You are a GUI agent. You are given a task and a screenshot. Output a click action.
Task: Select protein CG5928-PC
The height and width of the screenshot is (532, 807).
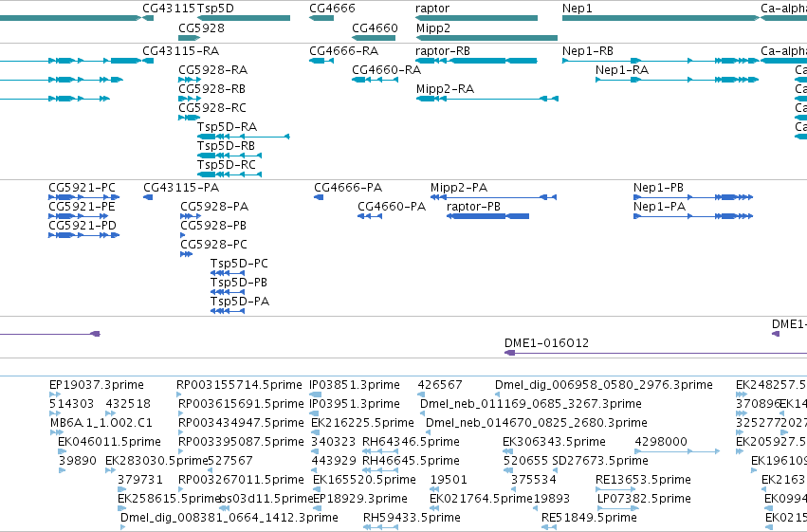coord(186,254)
